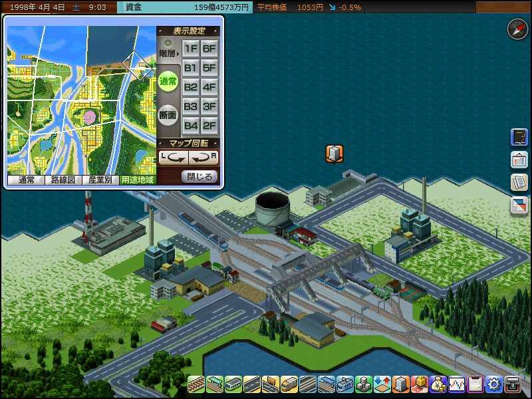Image resolution: width=532 pixels, height=399 pixels.
Task: Toggle the 4F floor level button
Action: click(x=209, y=87)
